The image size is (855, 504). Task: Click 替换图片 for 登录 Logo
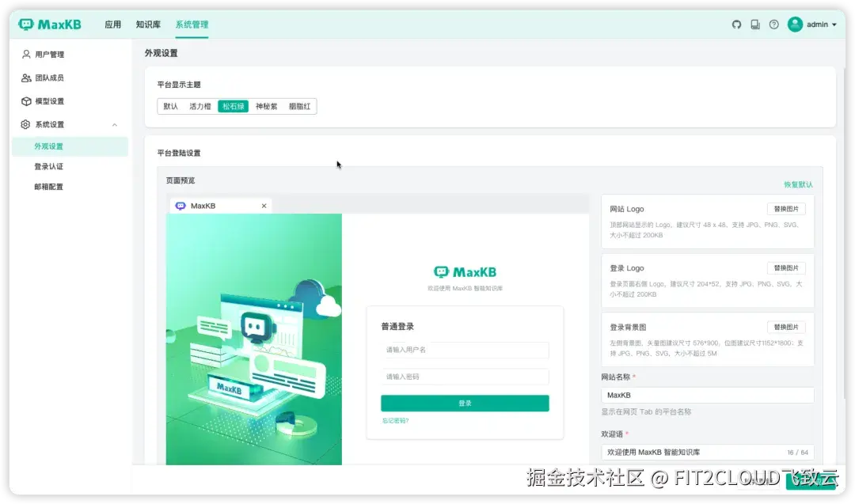tap(786, 268)
